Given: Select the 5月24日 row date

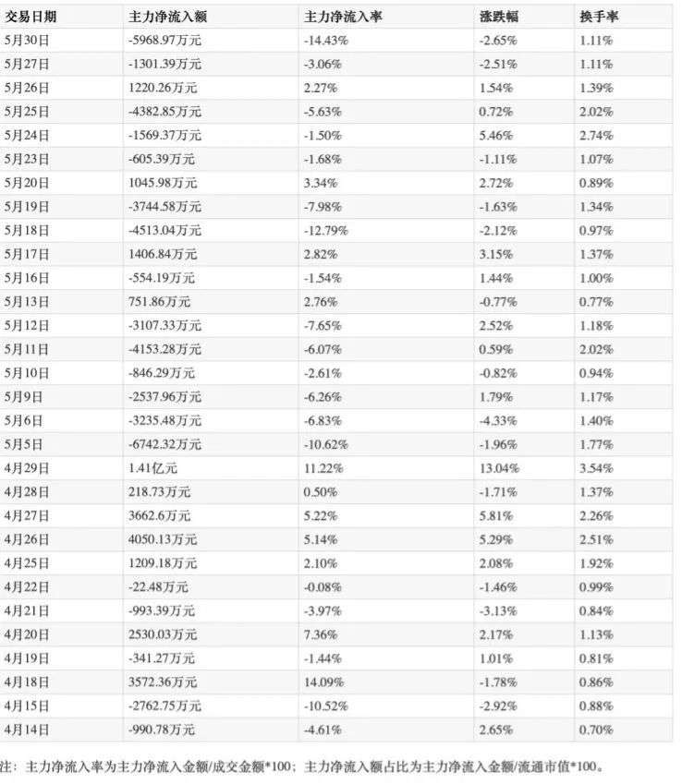Looking at the screenshot, I should point(27,136).
